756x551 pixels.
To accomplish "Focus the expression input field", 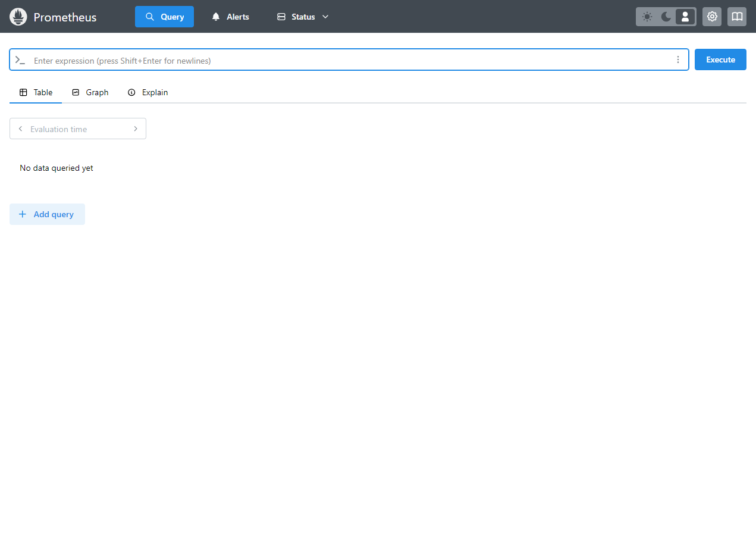I will (351, 60).
